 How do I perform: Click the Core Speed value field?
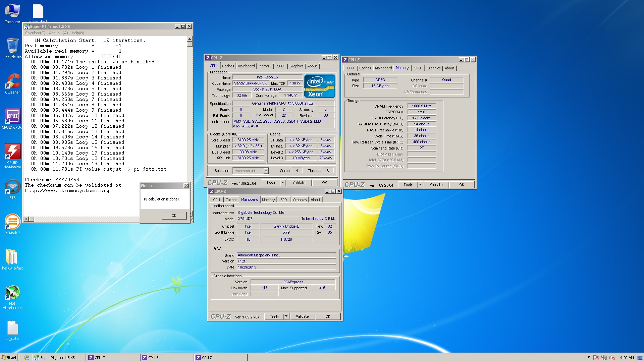[x=248, y=140]
